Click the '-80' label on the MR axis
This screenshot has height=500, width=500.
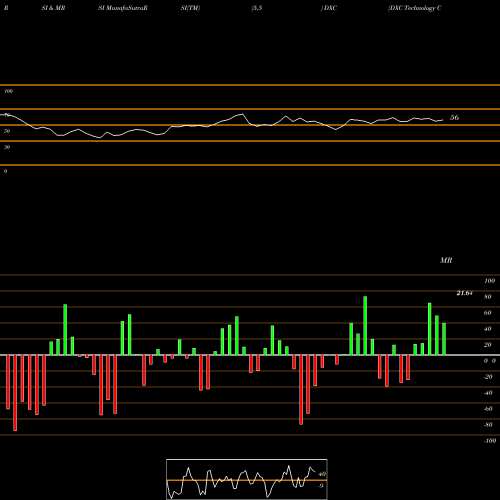(488, 425)
